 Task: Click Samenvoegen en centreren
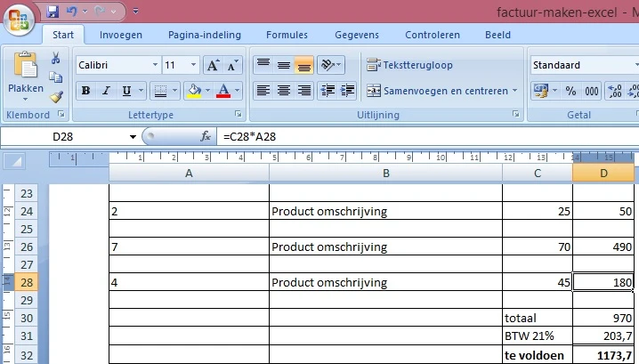click(437, 91)
